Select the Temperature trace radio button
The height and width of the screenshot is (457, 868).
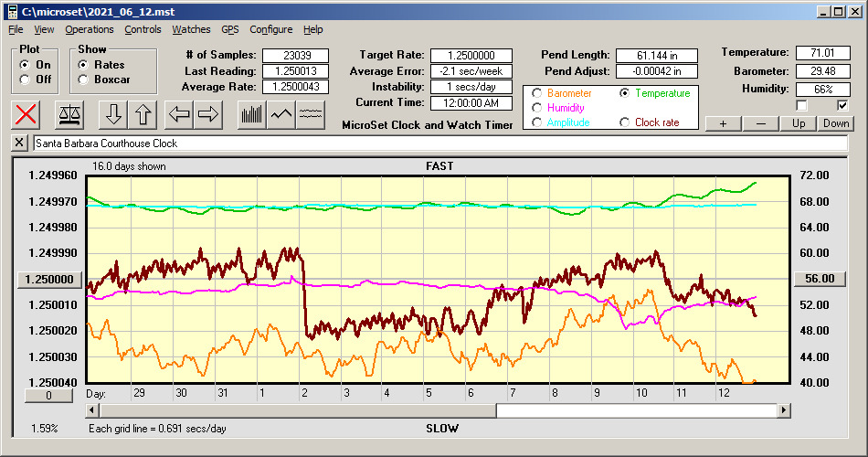624,93
